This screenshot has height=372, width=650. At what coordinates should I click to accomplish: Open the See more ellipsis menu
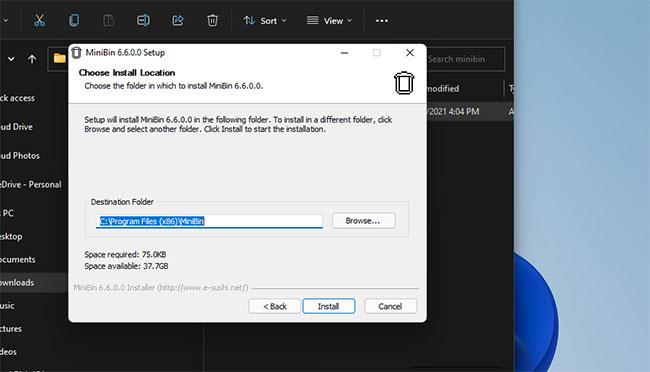[382, 20]
